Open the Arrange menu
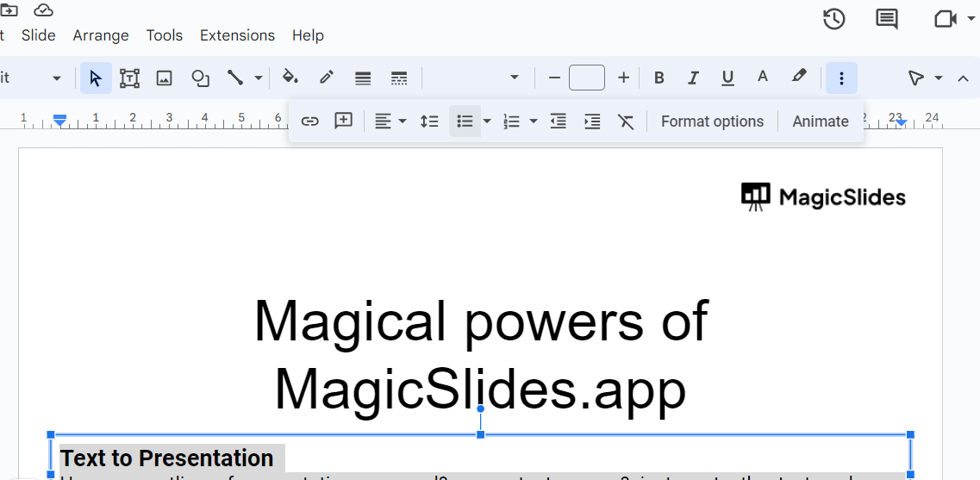The height and width of the screenshot is (480, 980). [101, 35]
